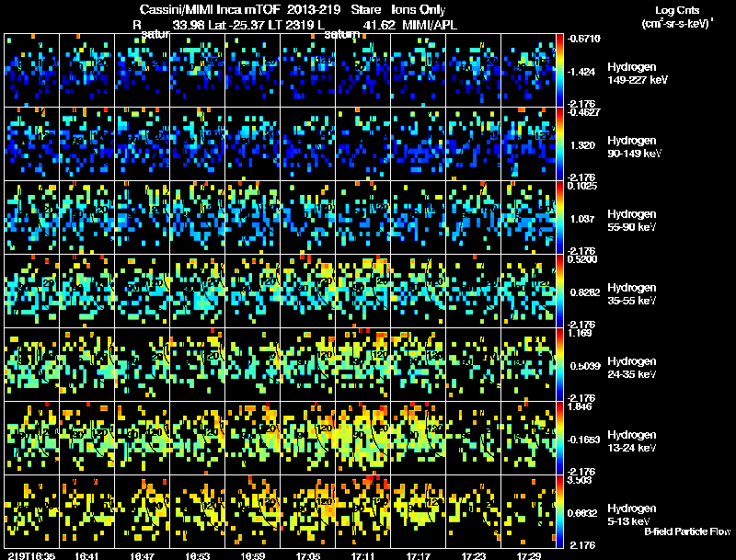Select the colorbar value '-0.4627'
Image resolution: width=736 pixels, height=560 pixels.
(583, 112)
